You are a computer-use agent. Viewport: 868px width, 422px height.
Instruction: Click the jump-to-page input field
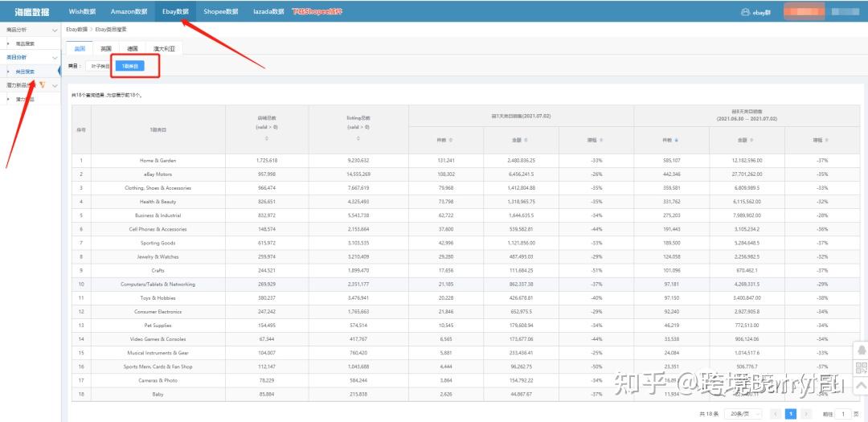pos(843,414)
